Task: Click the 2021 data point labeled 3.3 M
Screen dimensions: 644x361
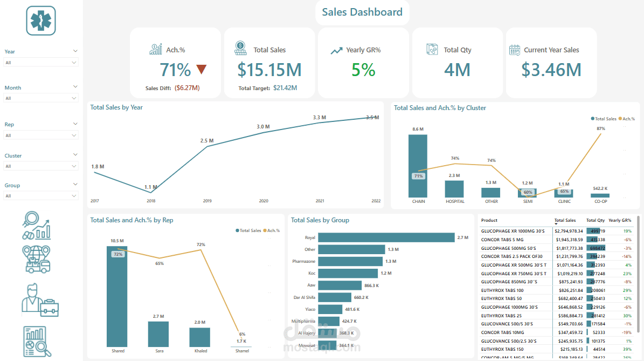Action: point(320,123)
